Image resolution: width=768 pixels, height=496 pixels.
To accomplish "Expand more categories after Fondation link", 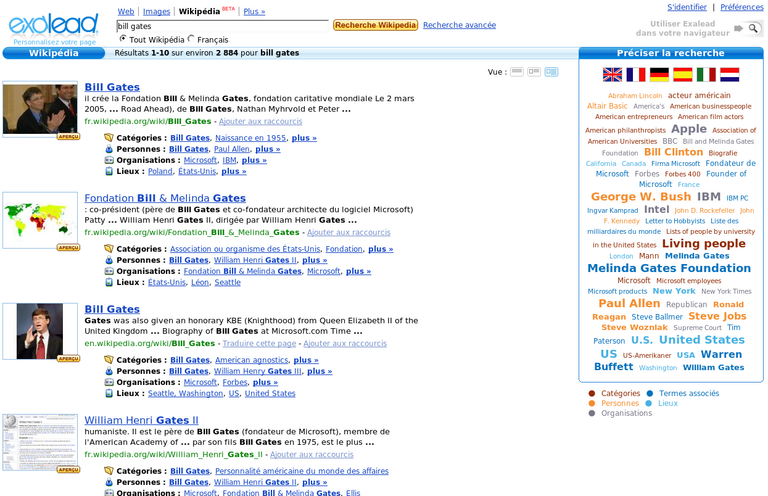I will [381, 249].
